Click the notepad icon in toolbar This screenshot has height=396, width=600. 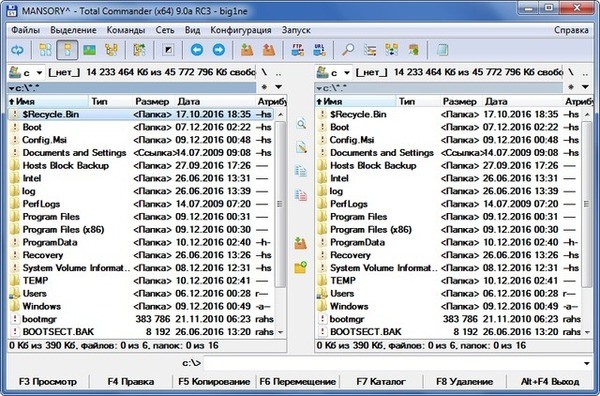tap(442, 50)
